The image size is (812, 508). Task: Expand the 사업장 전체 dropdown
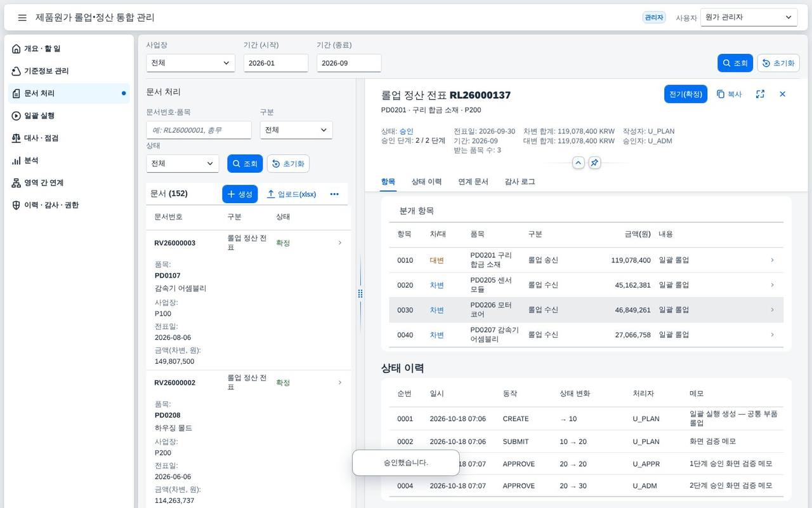click(190, 63)
